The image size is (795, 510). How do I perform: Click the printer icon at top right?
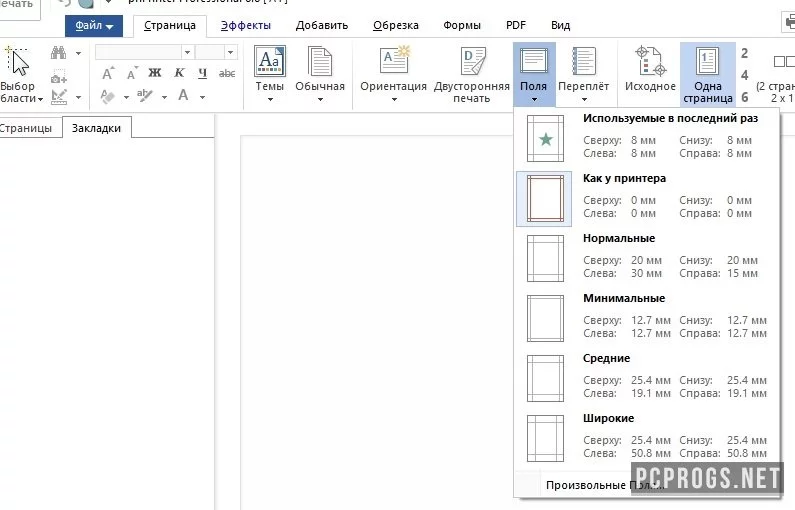[x=790, y=22]
